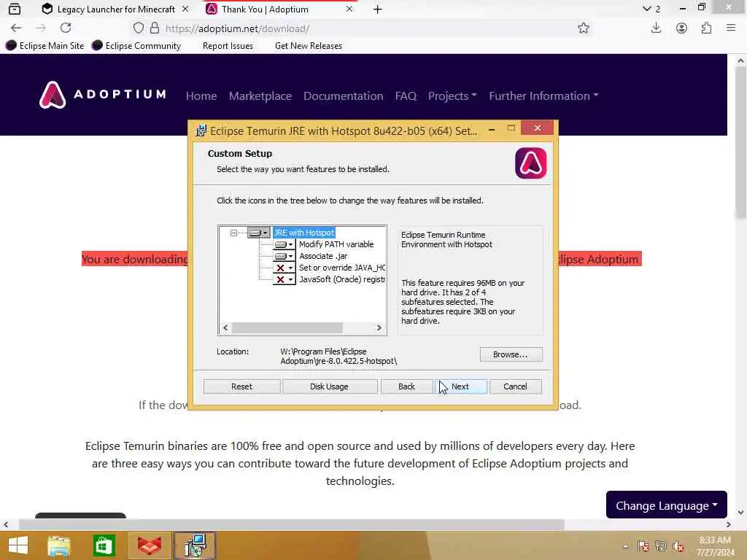Click the muted volume tray icon
This screenshot has width=747, height=560.
678,545
